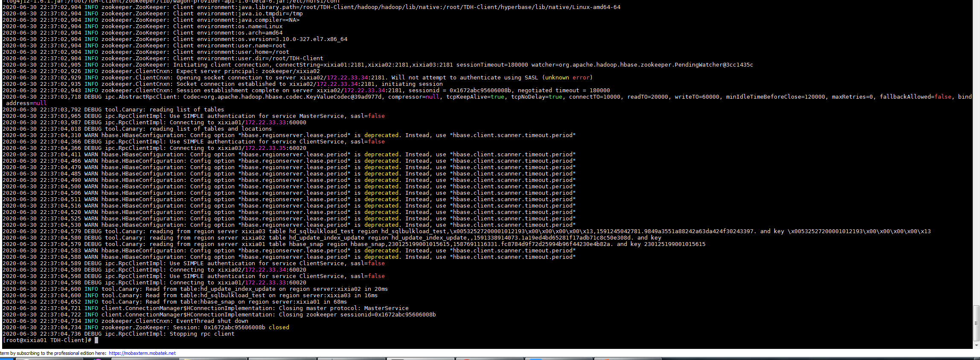Screen dimensions: 980x360
Task: Open the mobaxterm.mobatek.net link
Action: point(142,353)
